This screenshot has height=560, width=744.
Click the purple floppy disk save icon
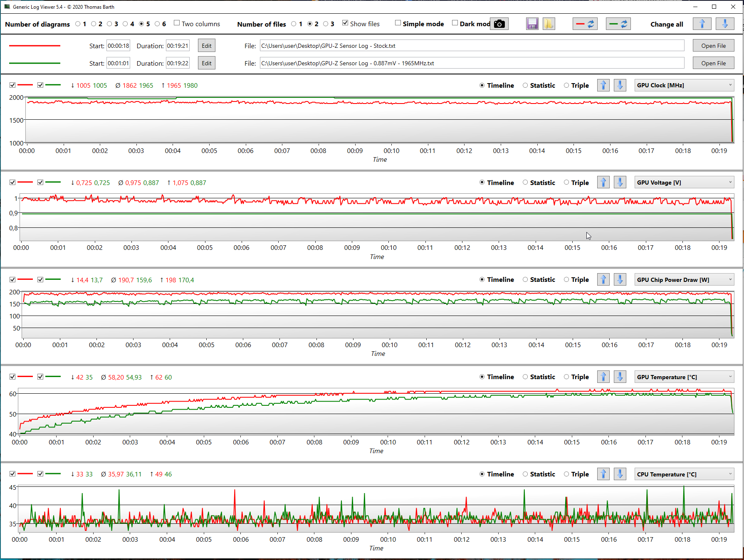(532, 24)
